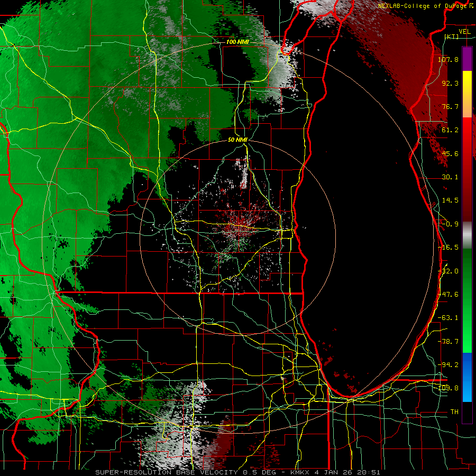Viewport: 476px width, 476px height.
Task: Click the 50 NMI range ring label
Action: 237,140
